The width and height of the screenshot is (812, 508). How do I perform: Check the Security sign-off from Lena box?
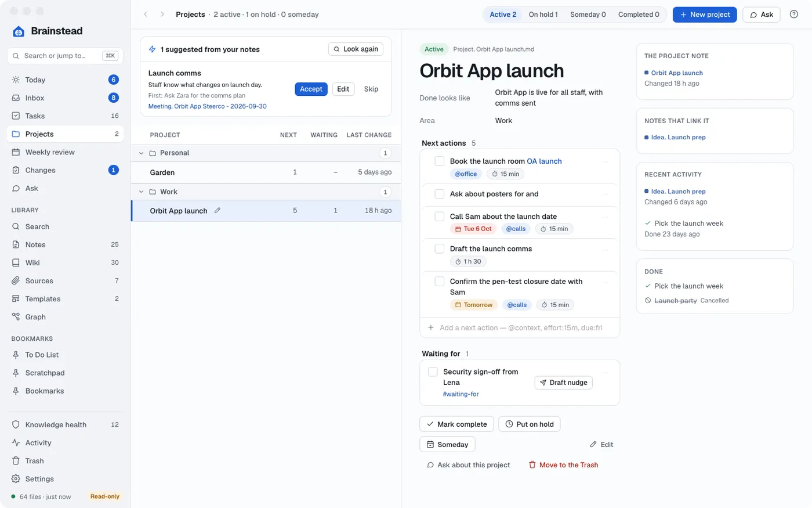pos(433,372)
